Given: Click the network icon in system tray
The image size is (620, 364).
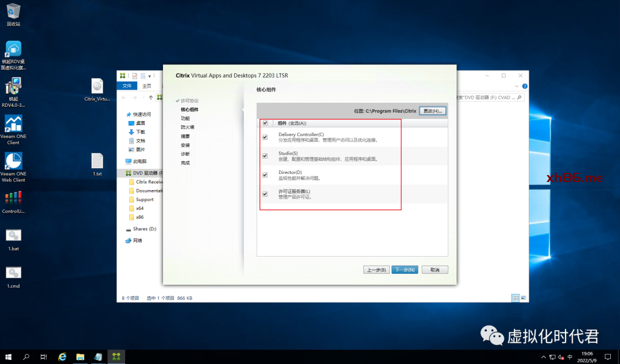Looking at the screenshot, I should click(x=552, y=357).
